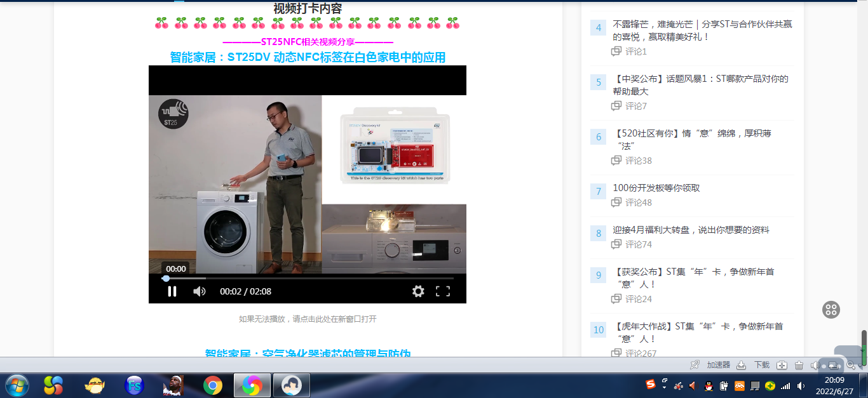
Task: Open heading 智能家居：ST25DV 动态NFC标签在白色家电中的应用
Action: point(308,57)
